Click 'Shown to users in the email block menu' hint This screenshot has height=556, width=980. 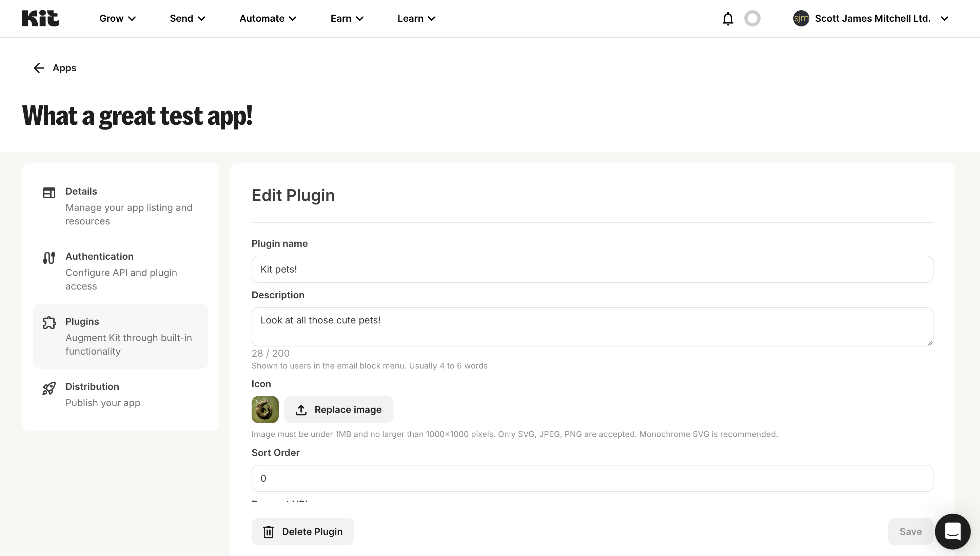coord(370,366)
